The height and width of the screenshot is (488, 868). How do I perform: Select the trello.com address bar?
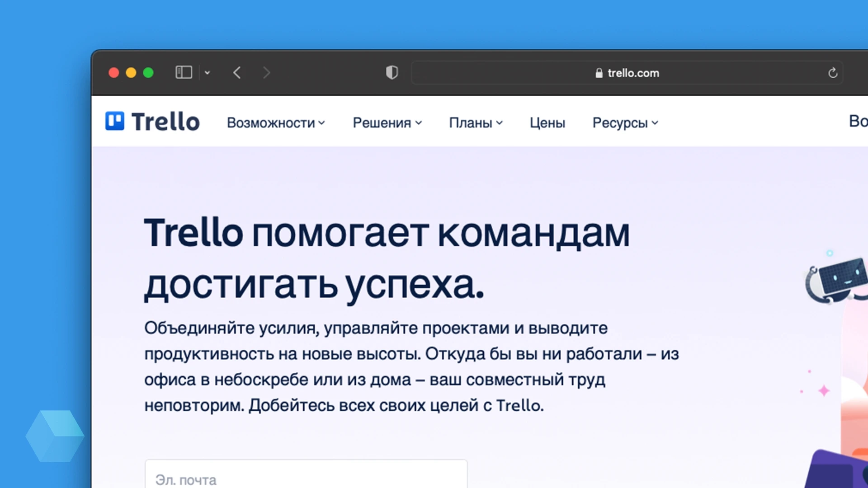click(x=627, y=73)
